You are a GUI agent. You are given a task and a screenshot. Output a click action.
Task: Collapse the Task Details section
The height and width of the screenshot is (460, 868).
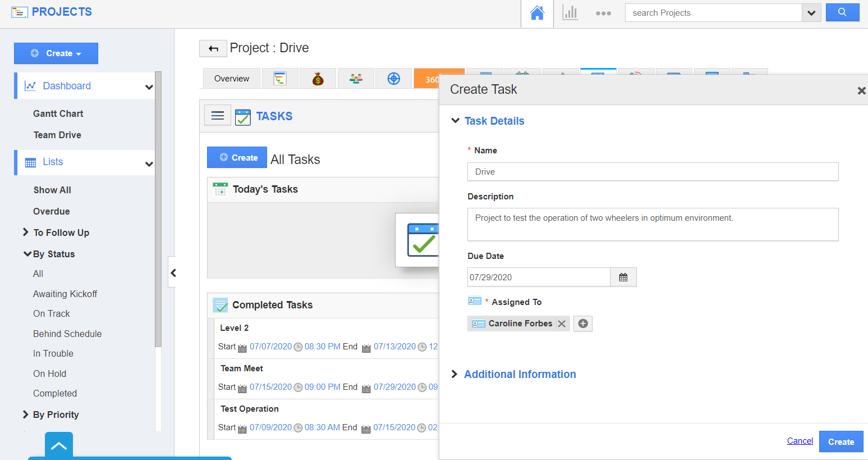[455, 121]
